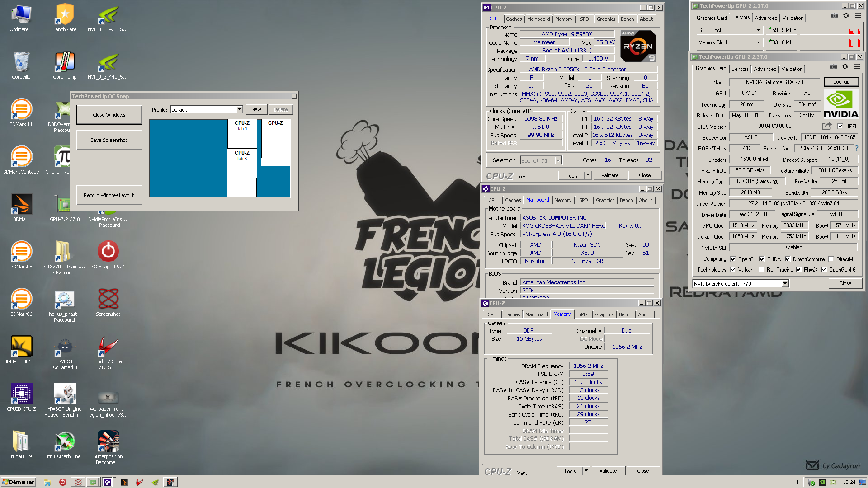This screenshot has height=488, width=868.
Task: Select the GPU-Z layout box in OC Snap
Action: (276, 139)
